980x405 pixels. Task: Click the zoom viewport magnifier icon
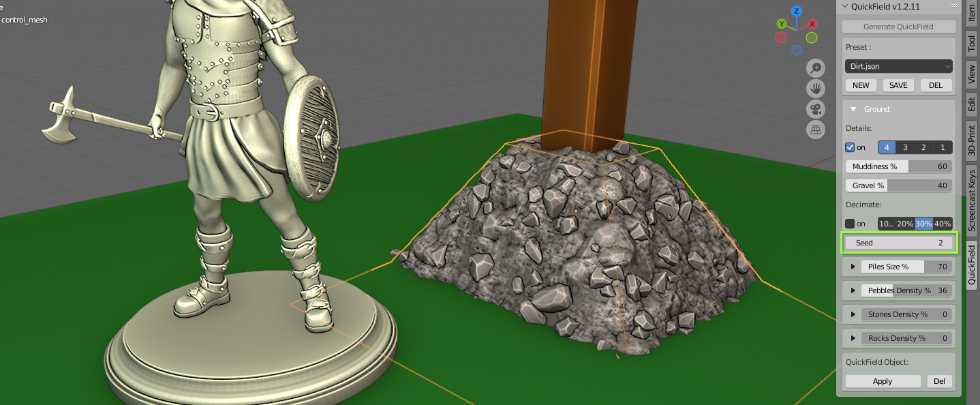(816, 67)
